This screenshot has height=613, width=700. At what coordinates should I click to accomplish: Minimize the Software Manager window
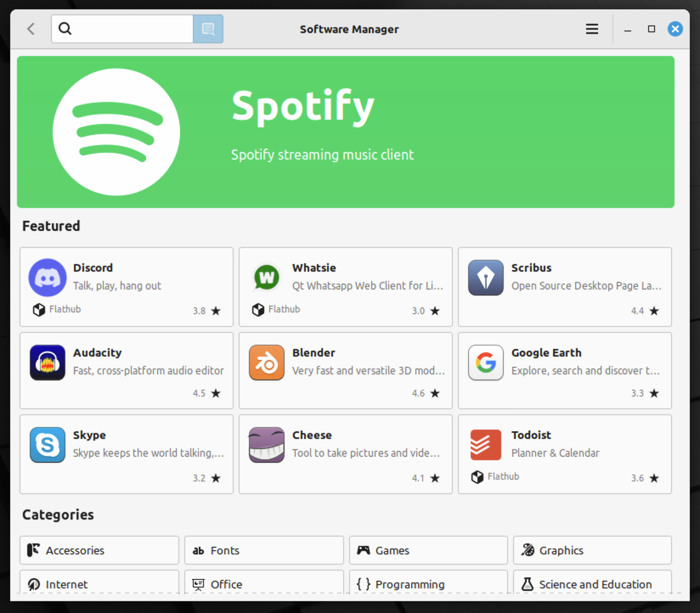pyautogui.click(x=628, y=29)
